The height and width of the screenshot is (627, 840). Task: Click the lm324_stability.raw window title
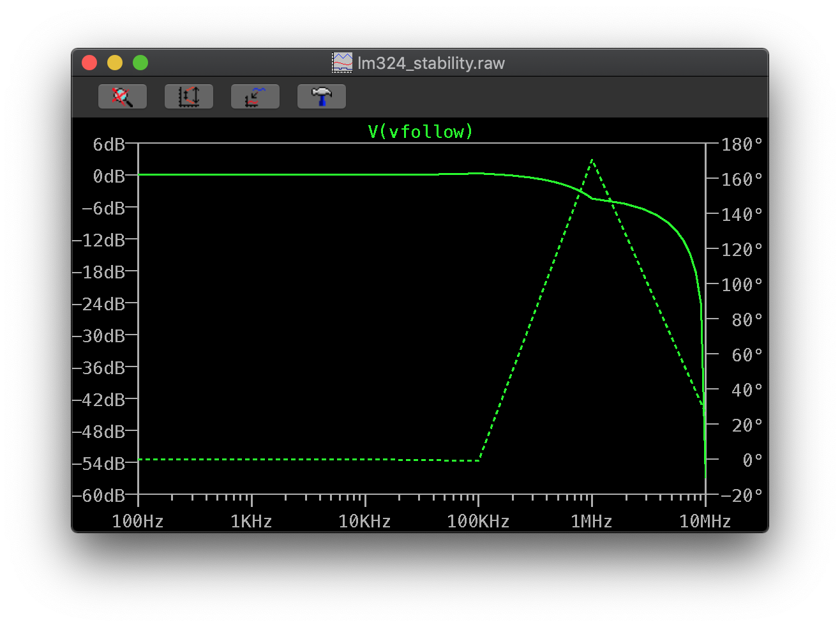click(x=431, y=63)
